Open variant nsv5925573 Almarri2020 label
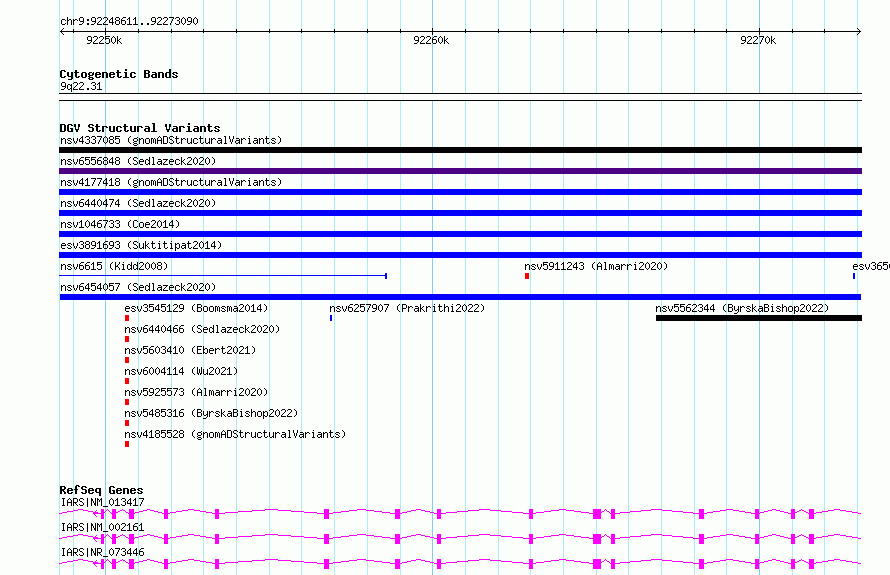The height and width of the screenshot is (575, 890). (x=196, y=392)
